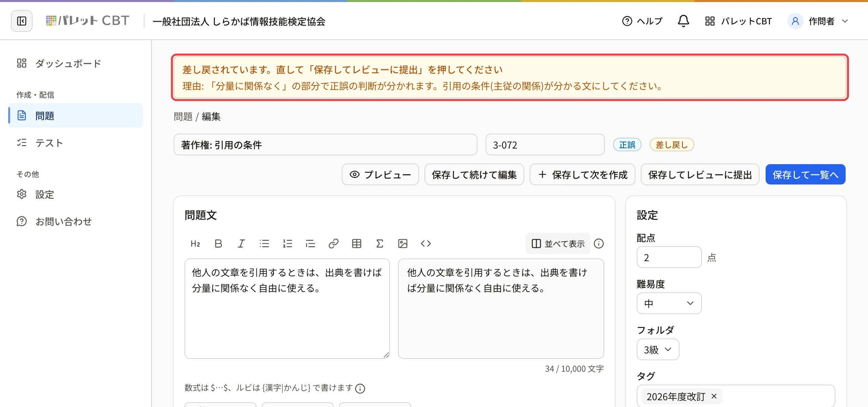
Task: Expand the 作問者 user menu
Action: (x=818, y=21)
